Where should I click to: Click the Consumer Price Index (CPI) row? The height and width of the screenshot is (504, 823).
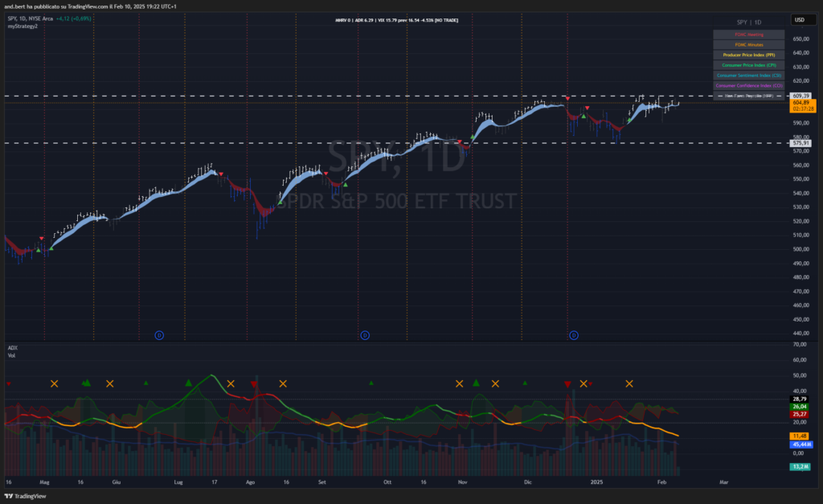pos(748,64)
